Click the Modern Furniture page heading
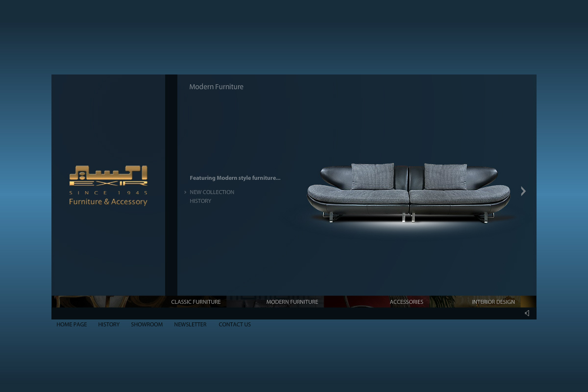The image size is (588, 392). pyautogui.click(x=216, y=87)
